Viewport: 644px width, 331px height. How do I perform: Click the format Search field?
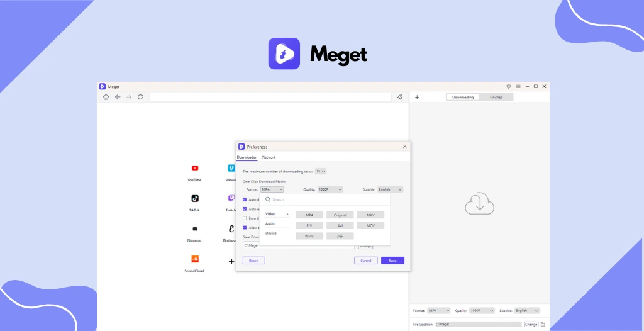[x=325, y=199]
